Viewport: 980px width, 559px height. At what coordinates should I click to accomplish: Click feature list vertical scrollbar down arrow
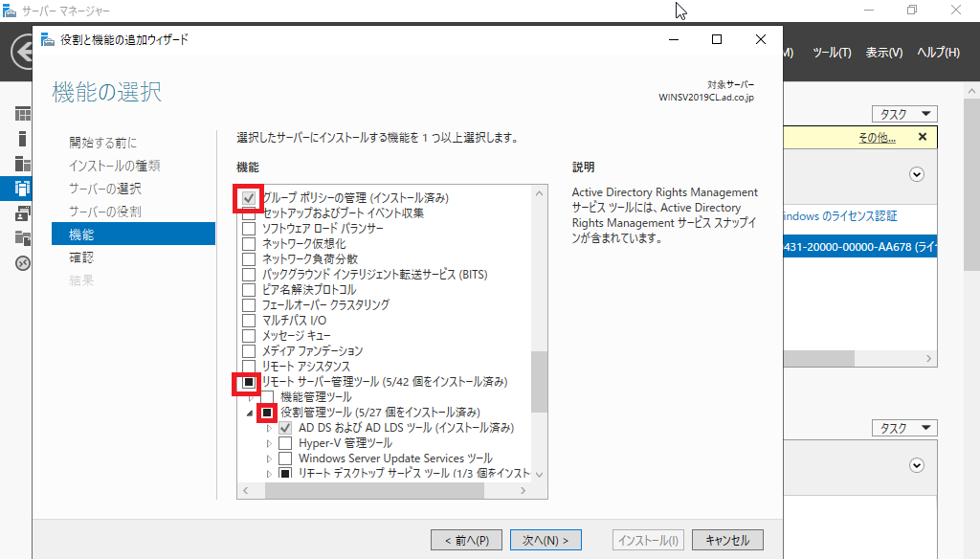pos(540,475)
